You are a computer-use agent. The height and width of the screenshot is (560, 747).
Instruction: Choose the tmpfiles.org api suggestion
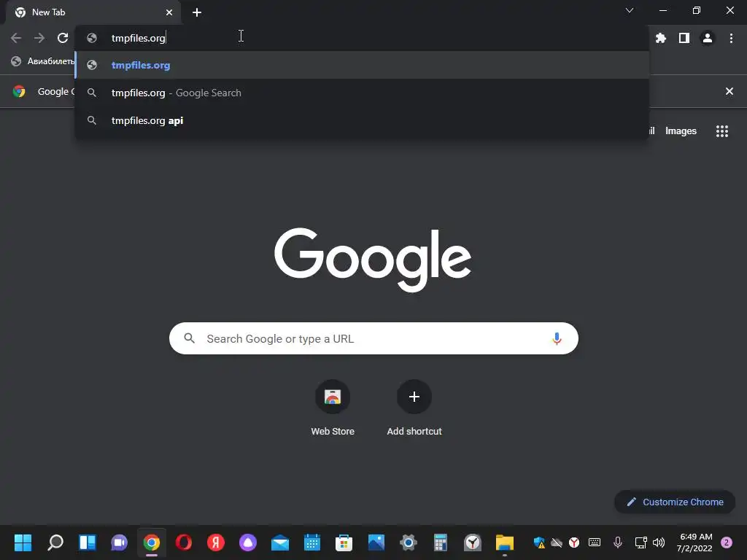pyautogui.click(x=362, y=120)
